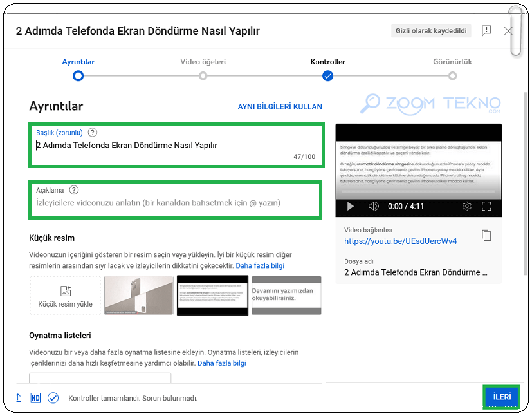Copy the video link icon
Viewport: 532px width, 416px height.
(486, 235)
